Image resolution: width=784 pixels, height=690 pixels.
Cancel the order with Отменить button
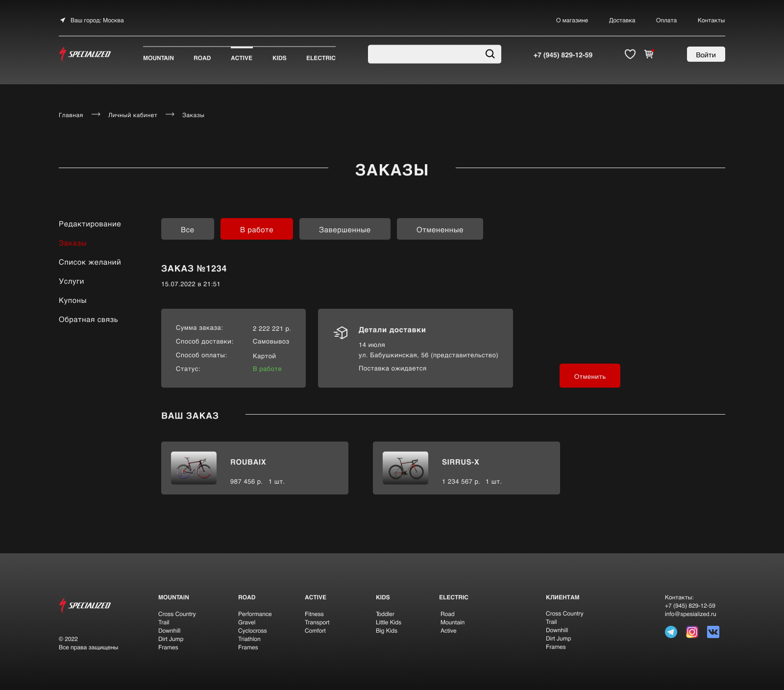[590, 376]
